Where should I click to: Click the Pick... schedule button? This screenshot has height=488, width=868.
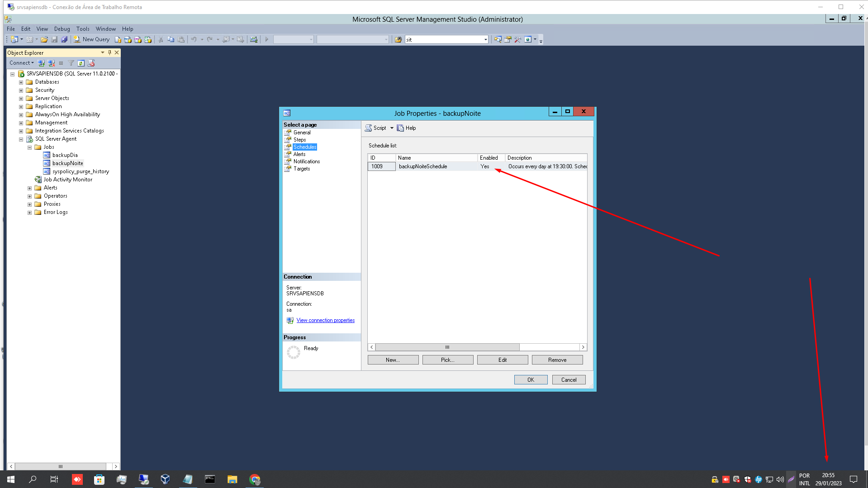click(448, 360)
